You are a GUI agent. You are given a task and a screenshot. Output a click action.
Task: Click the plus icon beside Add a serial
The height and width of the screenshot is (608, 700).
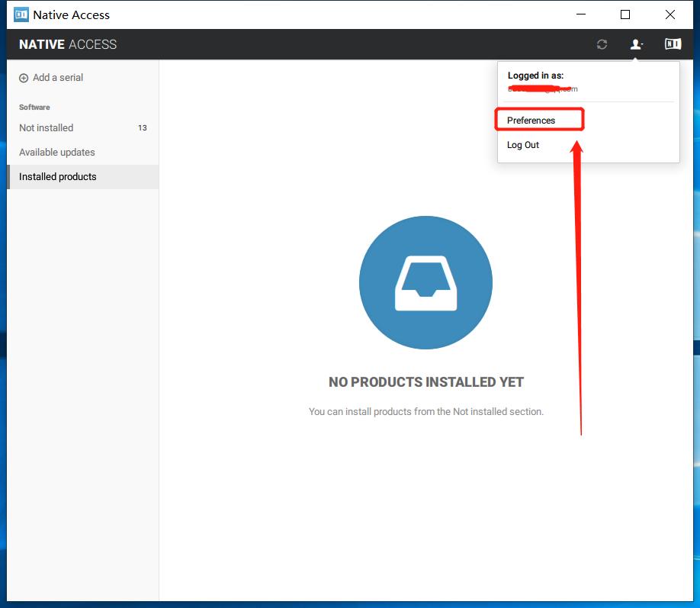coord(24,78)
